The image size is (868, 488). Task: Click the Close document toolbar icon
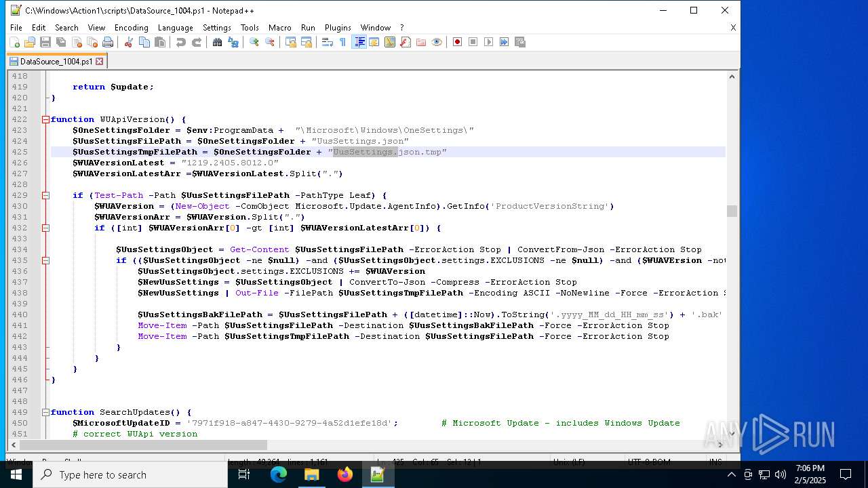coord(77,42)
